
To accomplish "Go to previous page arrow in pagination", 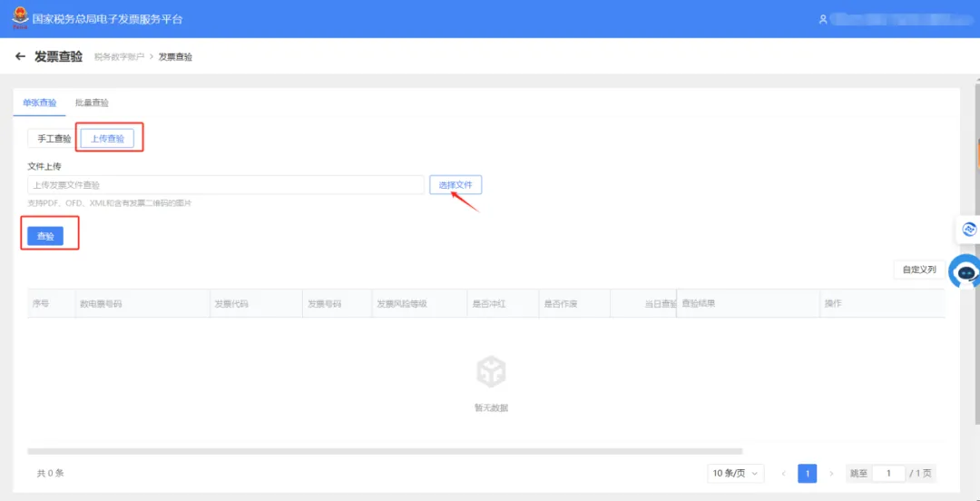I will coord(784,474).
